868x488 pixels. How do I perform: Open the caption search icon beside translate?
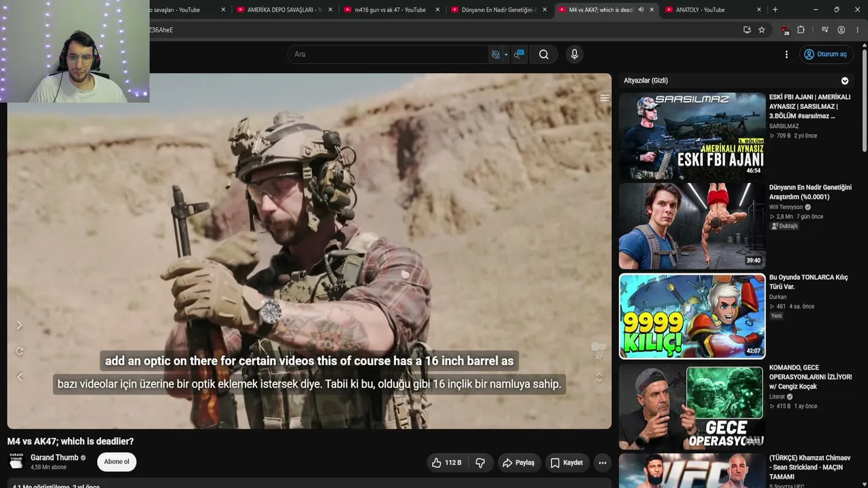click(519, 54)
